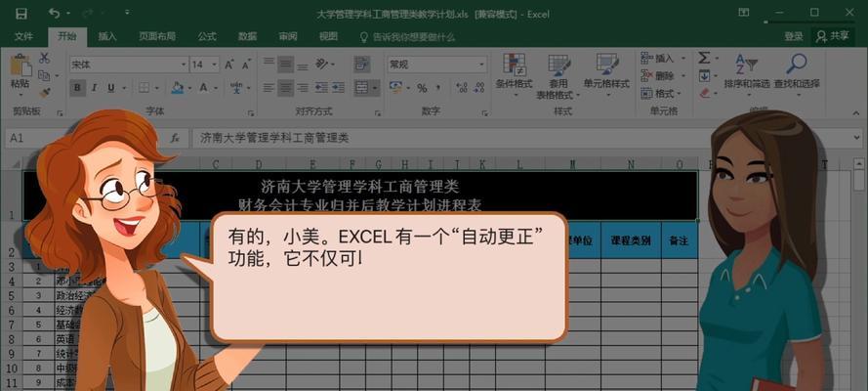The height and width of the screenshot is (391, 868).
Task: Open the font name dropdown (宋体)
Action: point(184,65)
